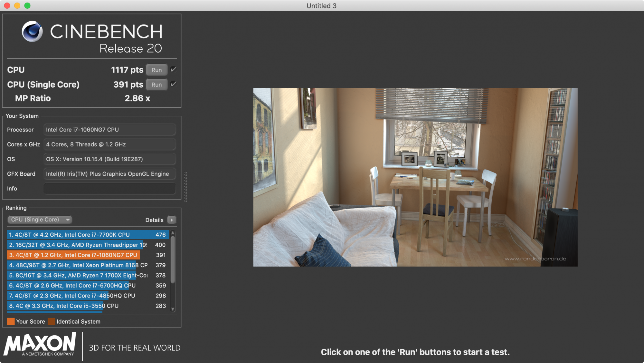The width and height of the screenshot is (644, 363).
Task: Click the orange Your Score legend swatch
Action: (11, 321)
